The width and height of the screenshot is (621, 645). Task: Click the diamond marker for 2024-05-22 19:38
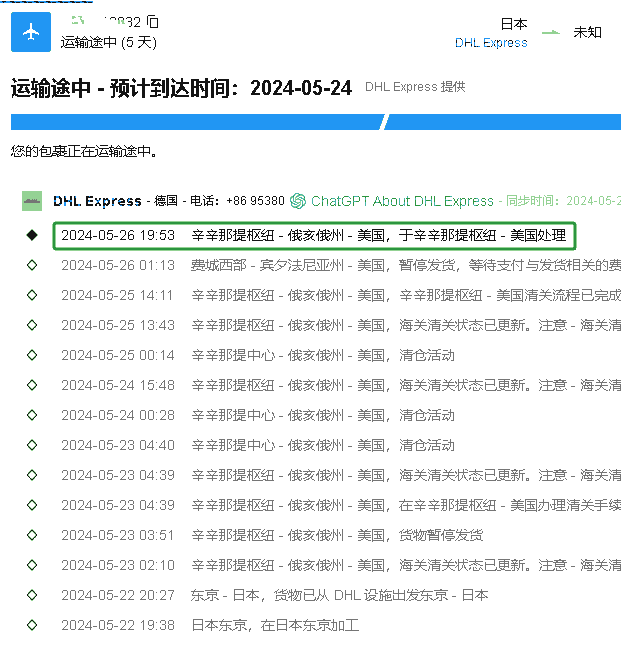click(32, 625)
